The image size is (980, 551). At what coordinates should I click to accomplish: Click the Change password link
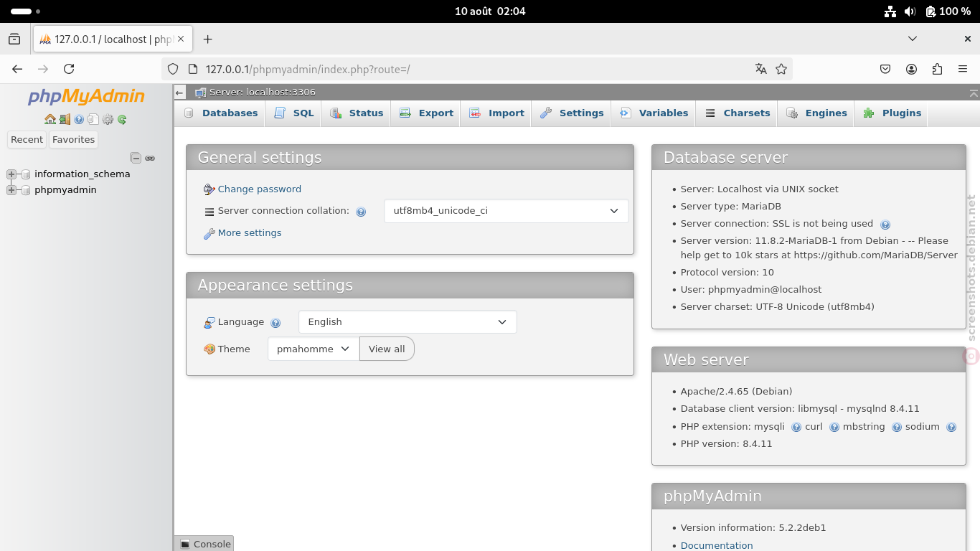tap(260, 189)
